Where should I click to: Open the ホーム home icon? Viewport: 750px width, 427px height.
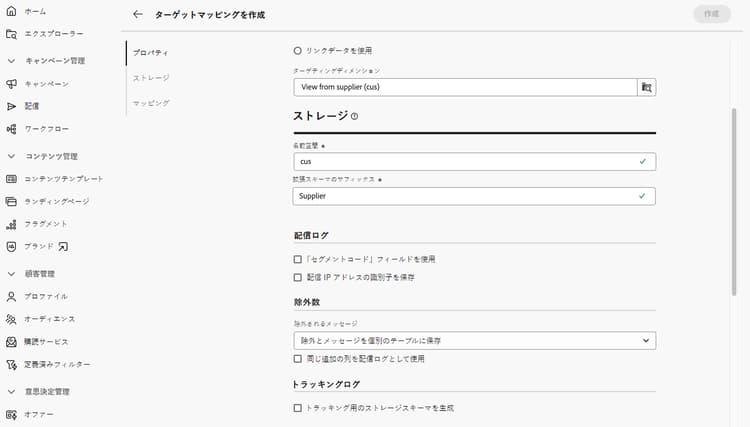[x=12, y=11]
